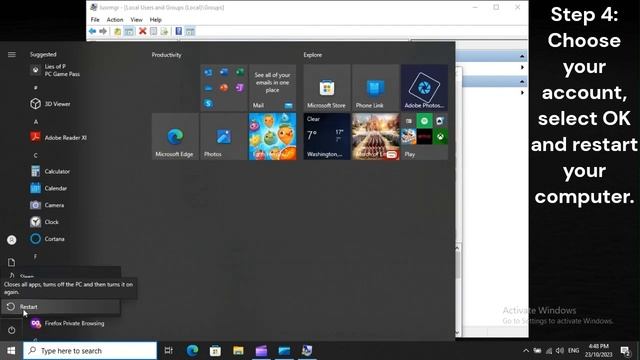This screenshot has width=640, height=360.
Task: Expand the Start hamburger menu
Action: pyautogui.click(x=11, y=54)
